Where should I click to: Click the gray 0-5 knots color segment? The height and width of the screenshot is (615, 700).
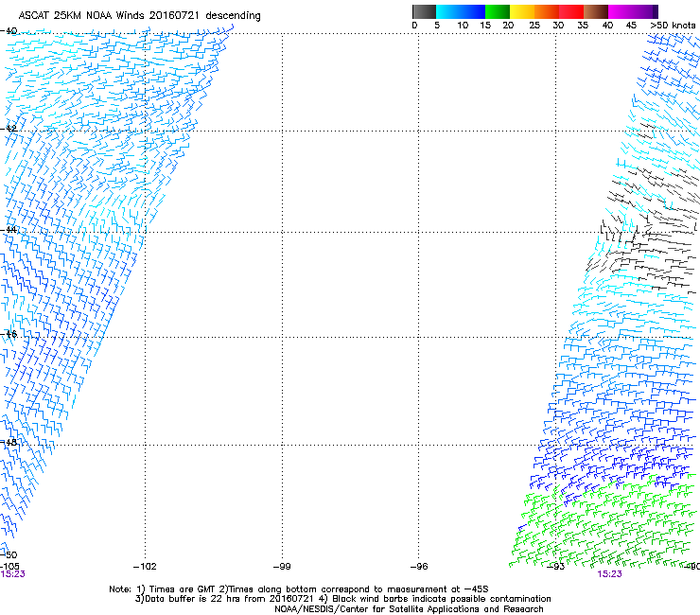424,11
